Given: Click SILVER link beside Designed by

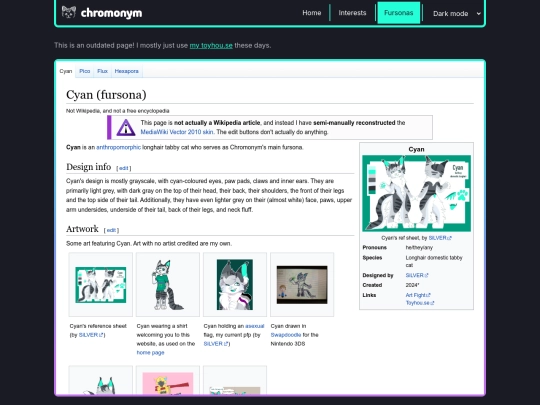Looking at the screenshot, I should click(417, 275).
